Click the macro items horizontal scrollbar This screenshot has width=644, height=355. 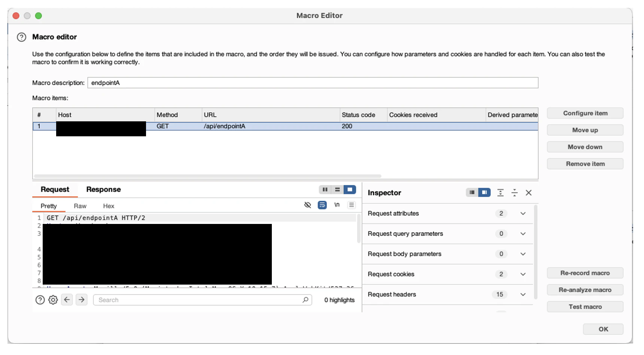tap(208, 176)
